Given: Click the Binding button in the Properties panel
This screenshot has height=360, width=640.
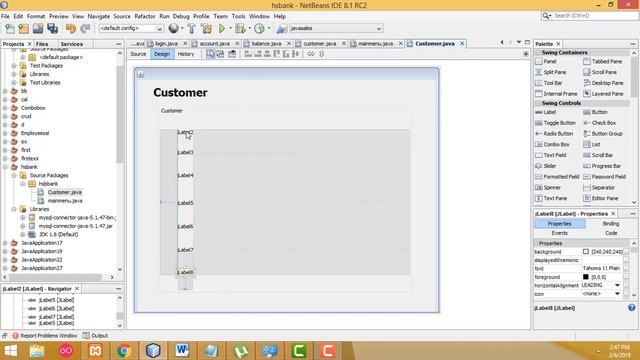Looking at the screenshot, I should coord(611,224).
